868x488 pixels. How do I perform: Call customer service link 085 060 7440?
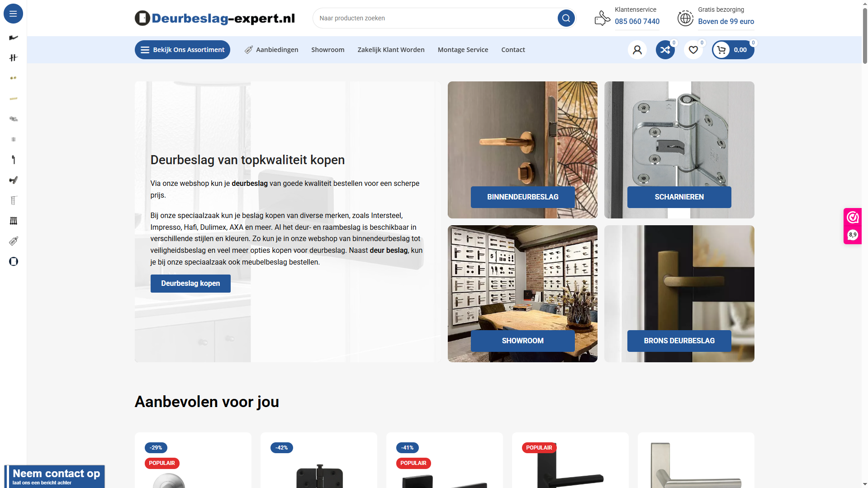point(637,21)
